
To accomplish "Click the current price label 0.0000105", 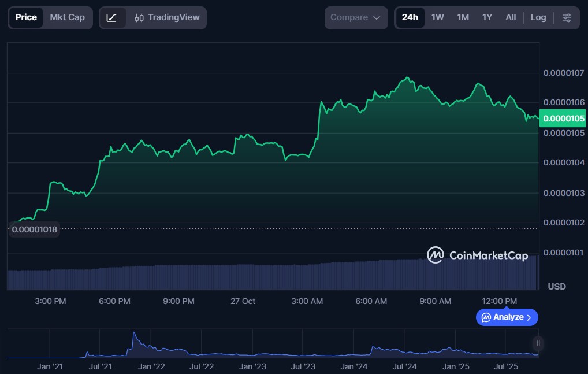I will (563, 119).
